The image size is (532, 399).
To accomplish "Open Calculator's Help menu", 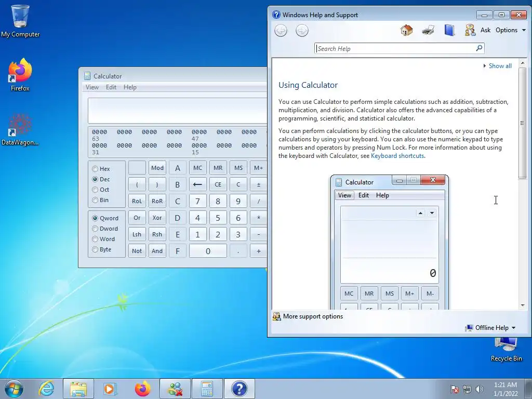I will pyautogui.click(x=130, y=87).
